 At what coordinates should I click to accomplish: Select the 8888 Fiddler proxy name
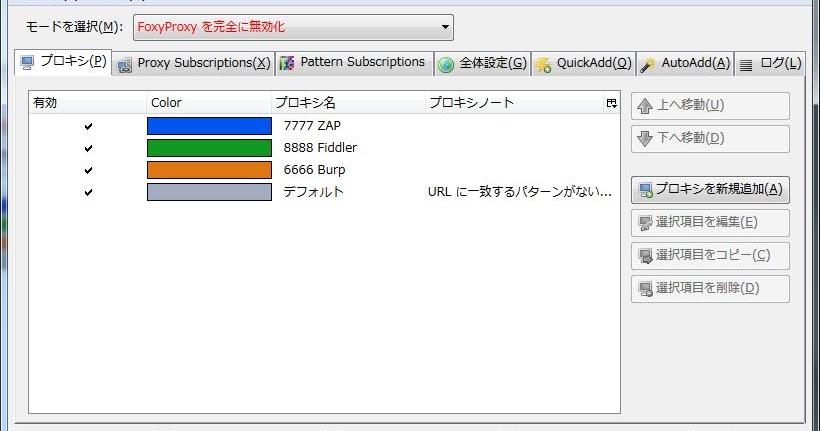(320, 148)
